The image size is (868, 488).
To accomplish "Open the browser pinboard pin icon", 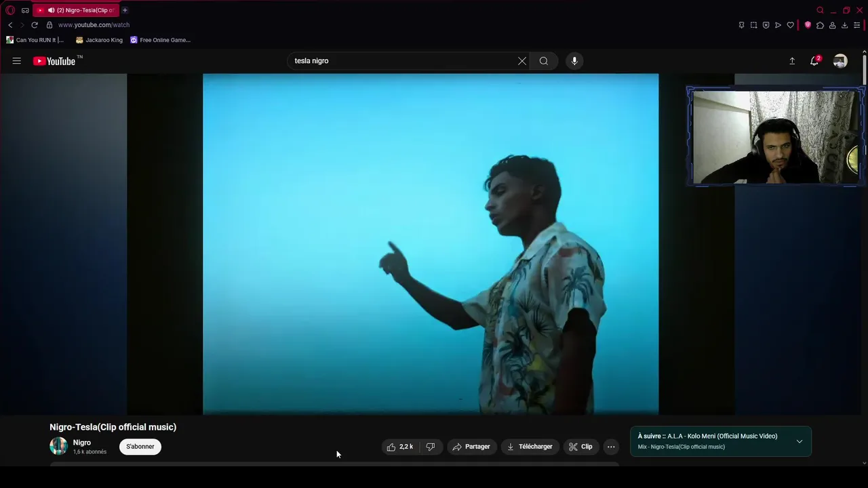I will pos(741,25).
